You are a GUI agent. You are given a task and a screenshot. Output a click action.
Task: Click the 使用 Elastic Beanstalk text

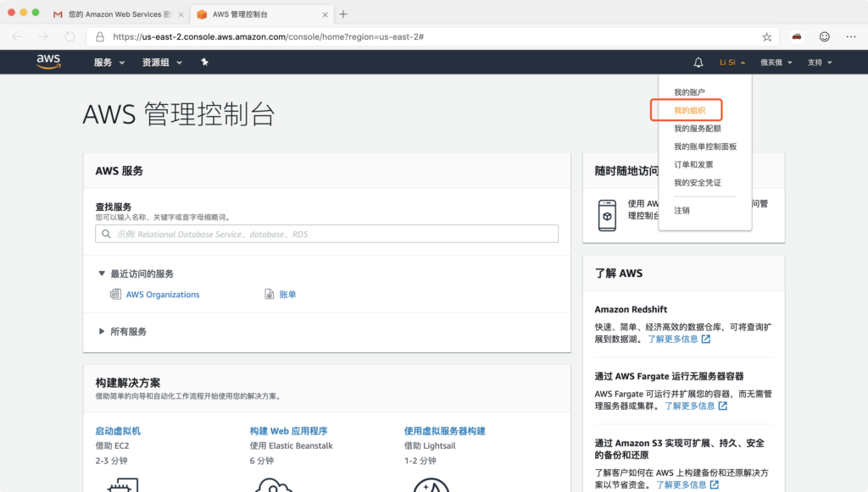[292, 445]
